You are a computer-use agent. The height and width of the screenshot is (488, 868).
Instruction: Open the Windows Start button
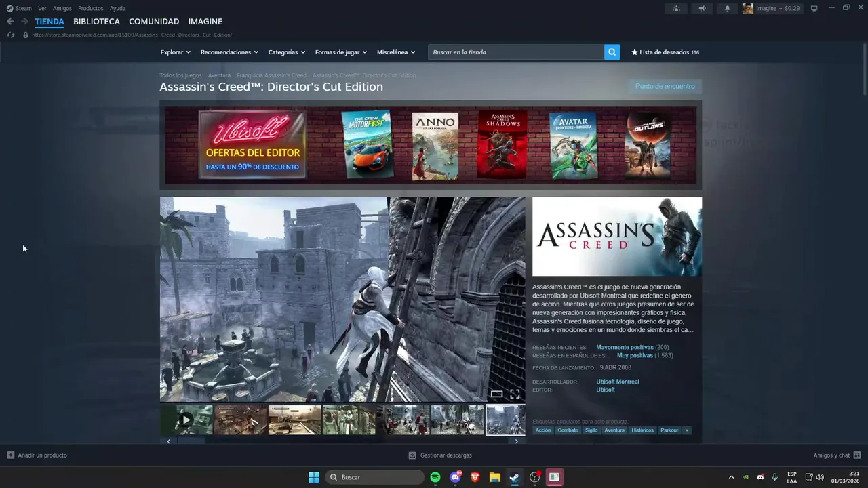314,477
